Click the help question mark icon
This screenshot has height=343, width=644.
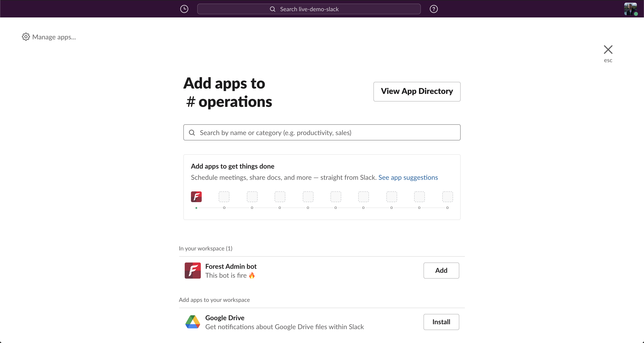pyautogui.click(x=434, y=9)
